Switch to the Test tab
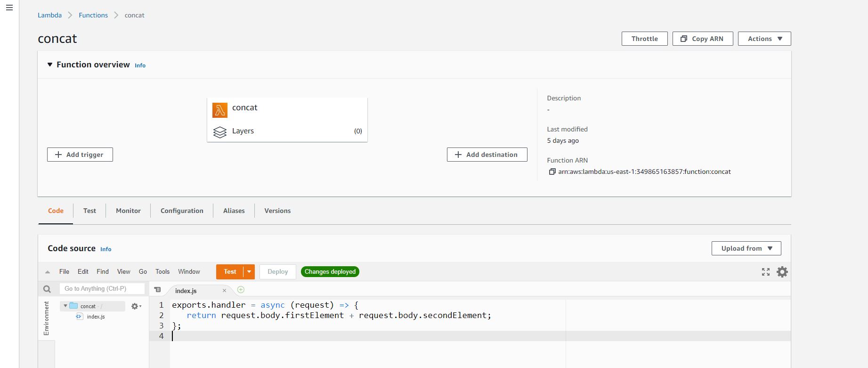Screen dimensions: 868x368 pyautogui.click(x=89, y=211)
